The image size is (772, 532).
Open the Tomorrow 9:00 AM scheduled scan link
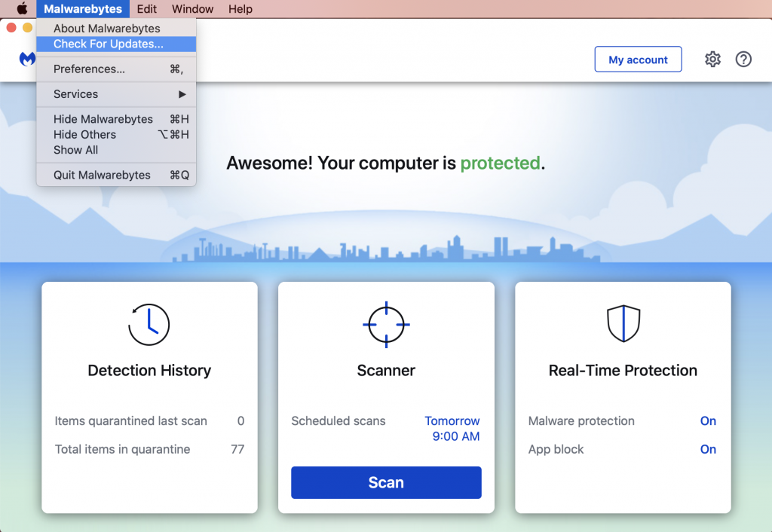[x=452, y=428]
